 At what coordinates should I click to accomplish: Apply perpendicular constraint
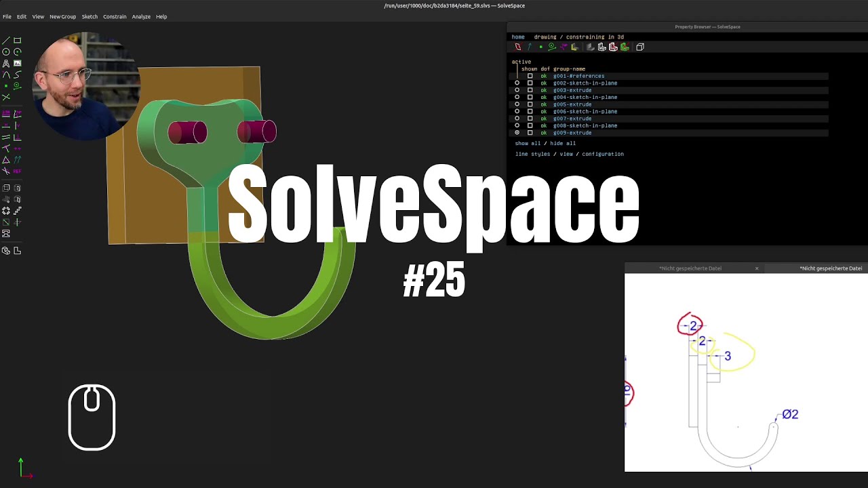(x=17, y=136)
